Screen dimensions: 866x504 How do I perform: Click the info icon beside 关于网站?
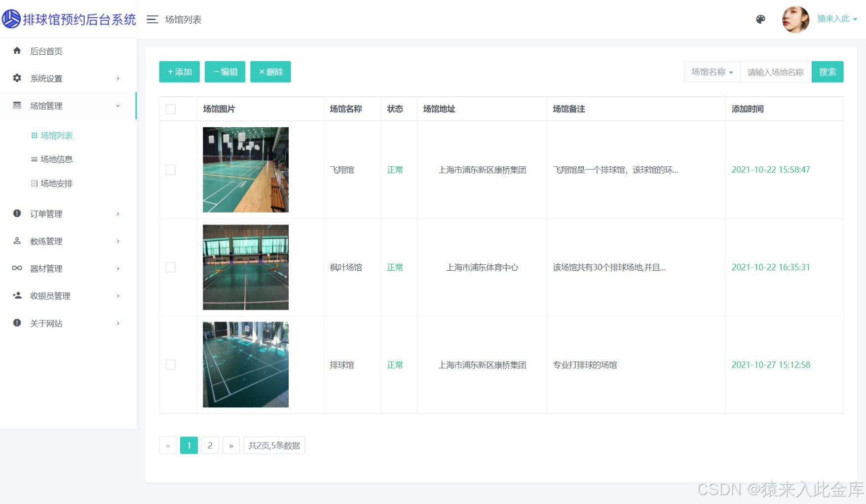(x=17, y=323)
